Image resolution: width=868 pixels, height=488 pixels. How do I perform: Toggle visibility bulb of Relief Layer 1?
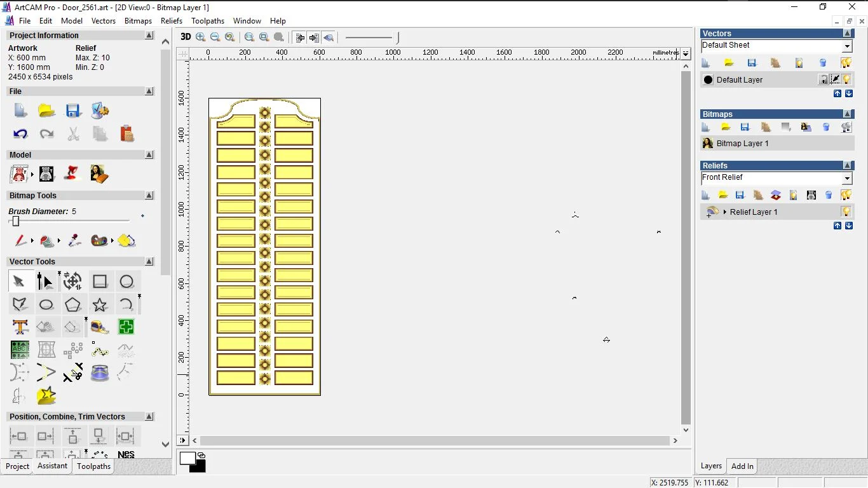pyautogui.click(x=846, y=212)
